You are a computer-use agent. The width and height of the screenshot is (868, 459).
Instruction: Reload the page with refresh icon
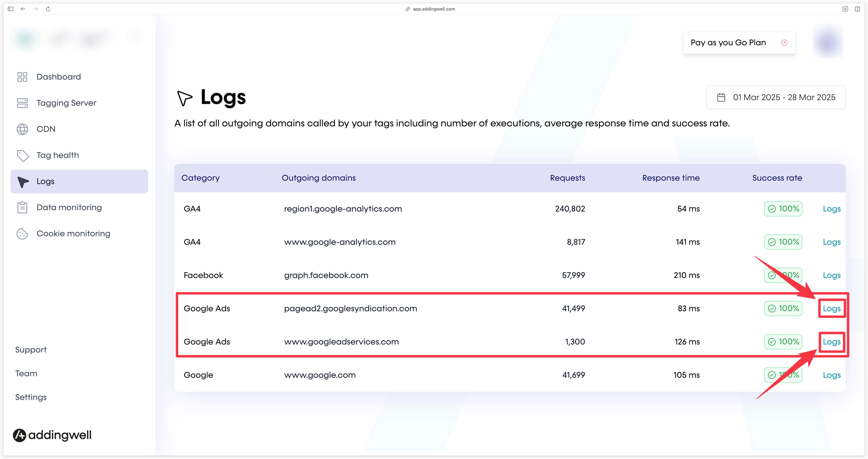(48, 9)
